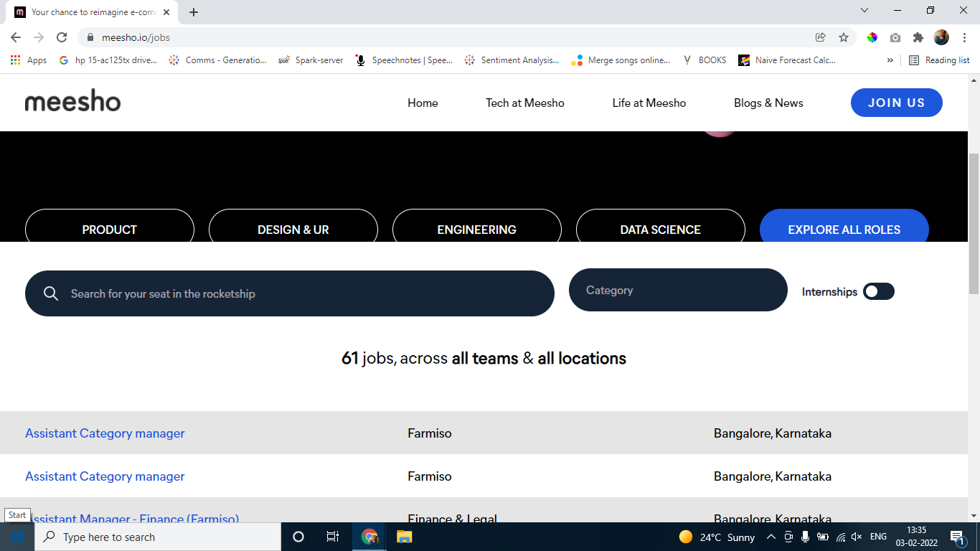Click the Meesho logo
Screen dimensions: 980x551
pyautogui.click(x=72, y=102)
